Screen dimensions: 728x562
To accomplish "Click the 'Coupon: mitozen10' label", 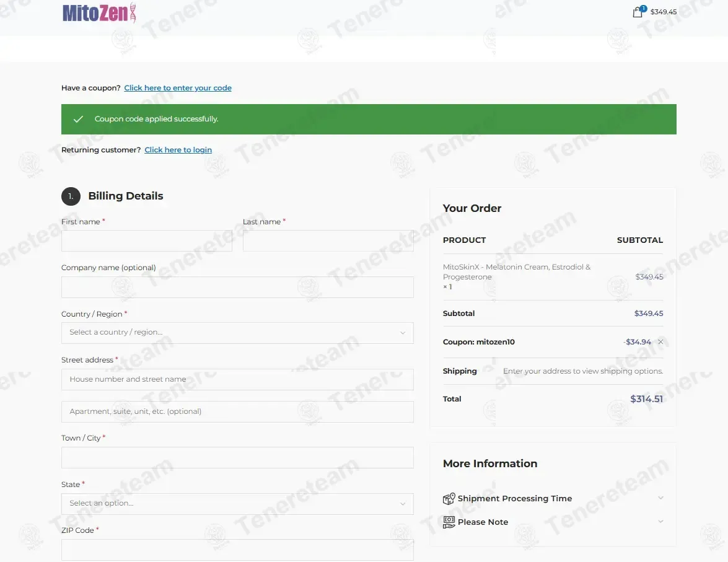I will tap(479, 342).
